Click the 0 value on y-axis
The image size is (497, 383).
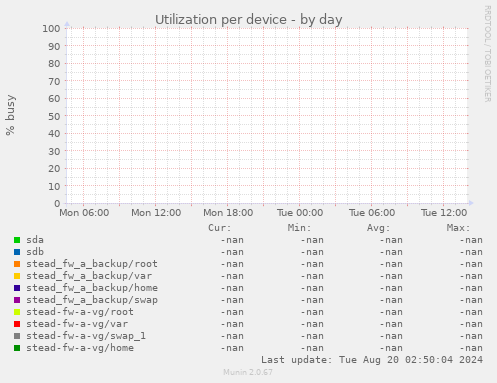coord(57,203)
